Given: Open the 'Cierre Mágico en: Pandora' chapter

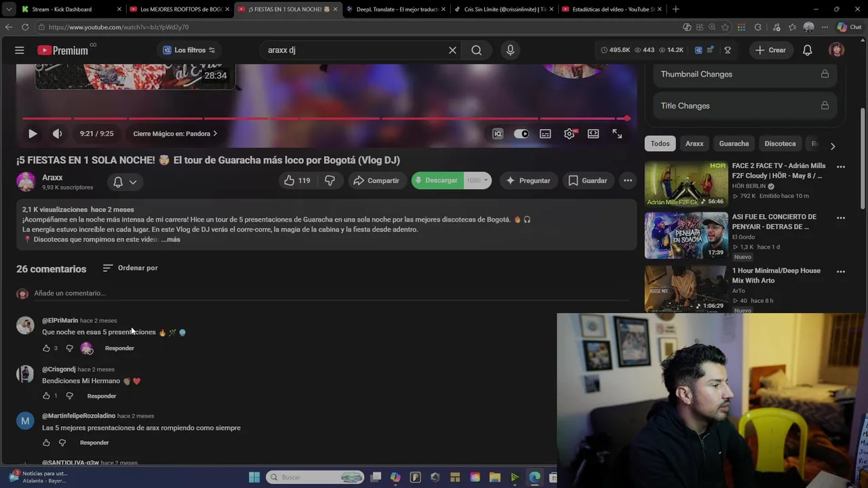Looking at the screenshot, I should pyautogui.click(x=175, y=134).
